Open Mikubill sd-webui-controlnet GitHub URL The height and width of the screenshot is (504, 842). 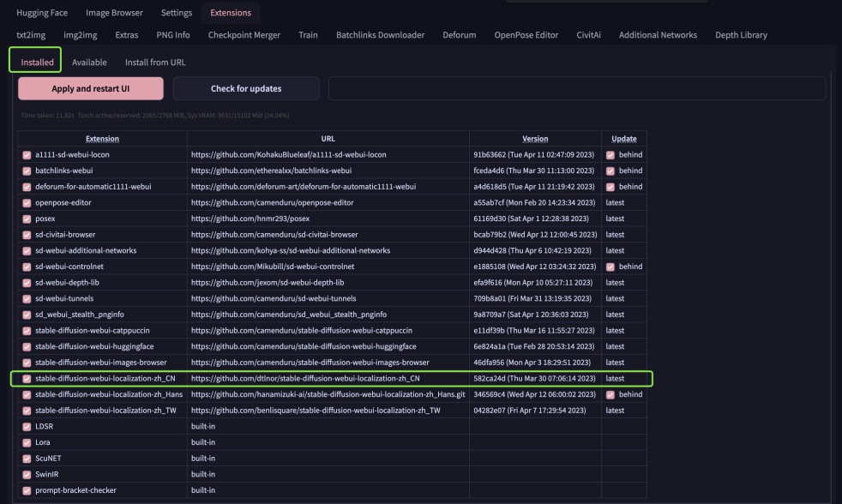(x=273, y=267)
